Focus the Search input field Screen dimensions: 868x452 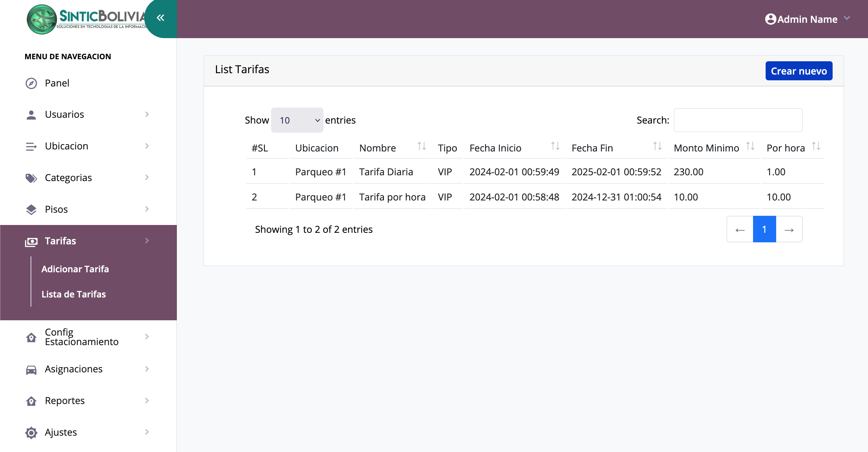[738, 120]
